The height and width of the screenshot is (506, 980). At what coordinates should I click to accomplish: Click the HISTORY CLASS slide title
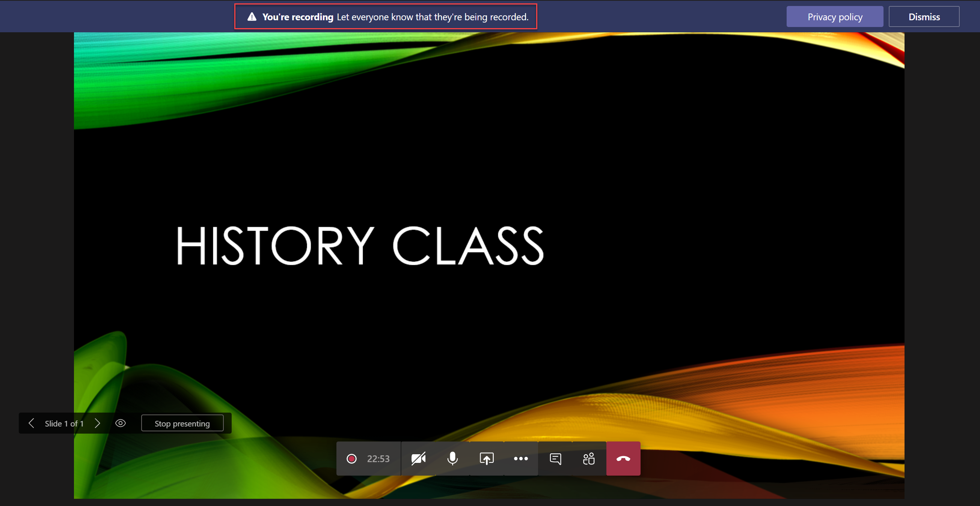pyautogui.click(x=359, y=245)
